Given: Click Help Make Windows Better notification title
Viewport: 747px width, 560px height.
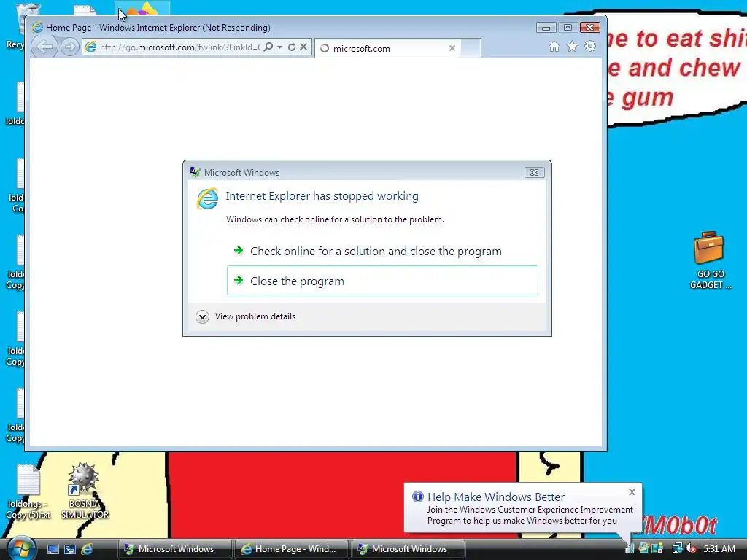Looking at the screenshot, I should [496, 497].
